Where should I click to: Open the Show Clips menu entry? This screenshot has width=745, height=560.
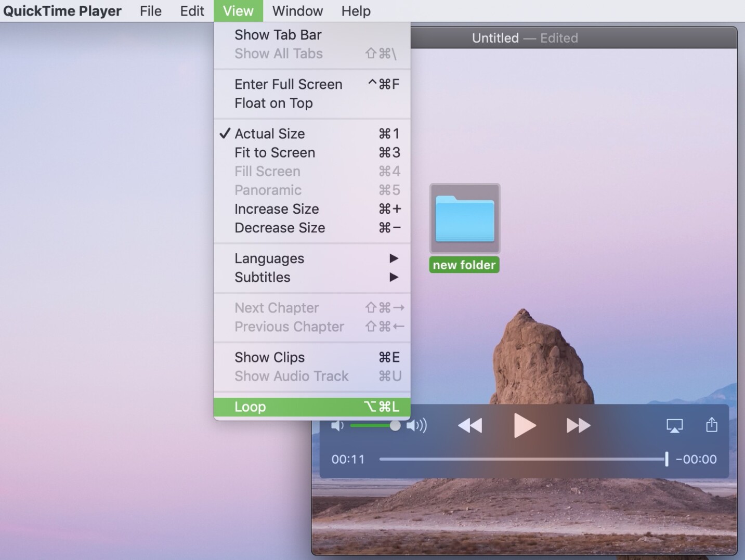(x=269, y=357)
